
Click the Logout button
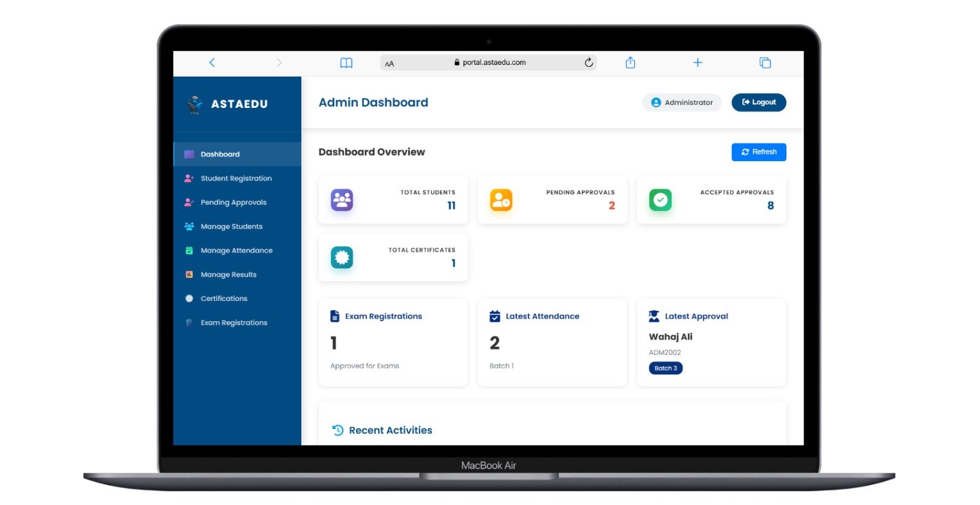pos(758,102)
